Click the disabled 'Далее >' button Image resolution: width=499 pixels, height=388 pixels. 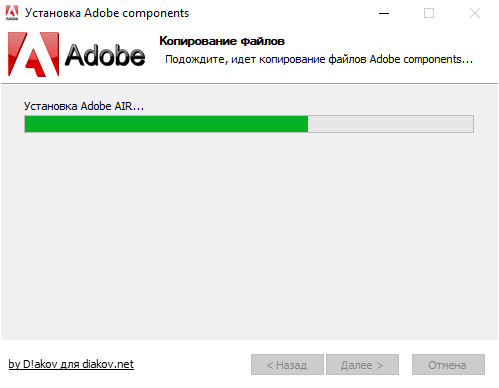pyautogui.click(x=362, y=365)
